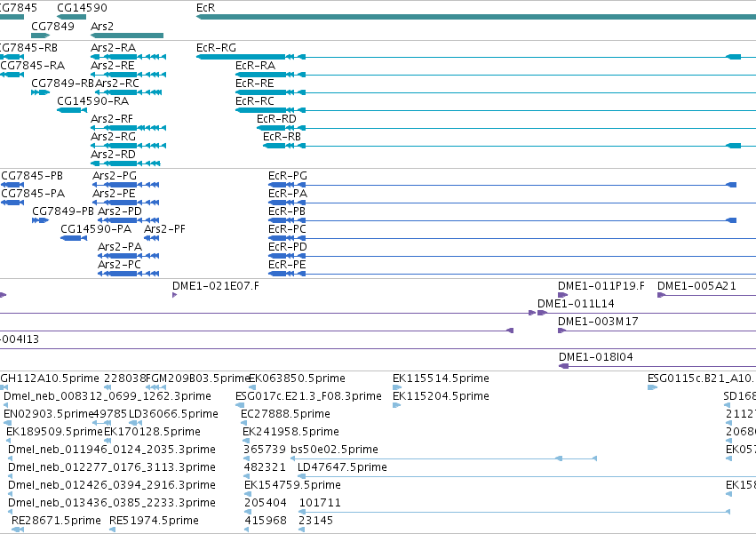Select the Dmel_neb_013436_0385_2233.3prime EST label
The width and height of the screenshot is (756, 534).
tap(112, 504)
